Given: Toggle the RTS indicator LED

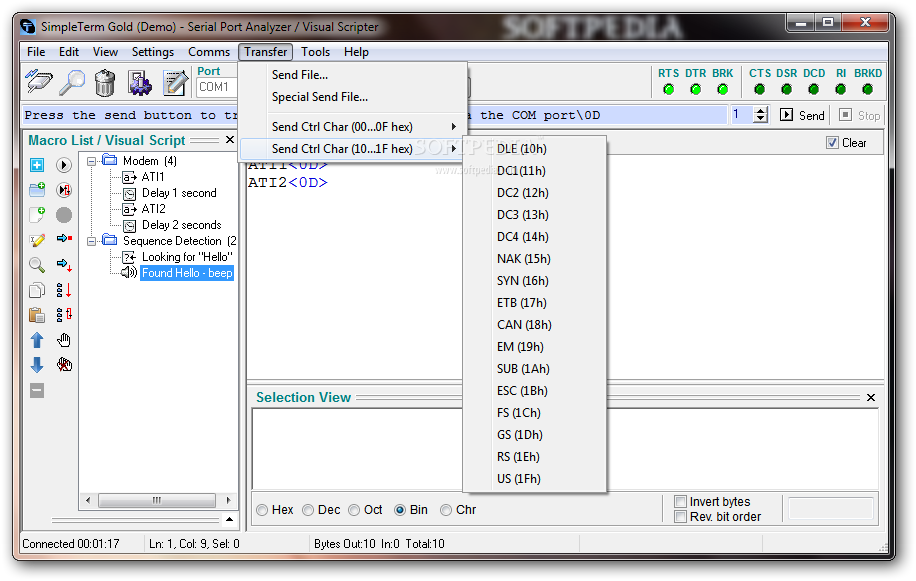Looking at the screenshot, I should point(669,89).
